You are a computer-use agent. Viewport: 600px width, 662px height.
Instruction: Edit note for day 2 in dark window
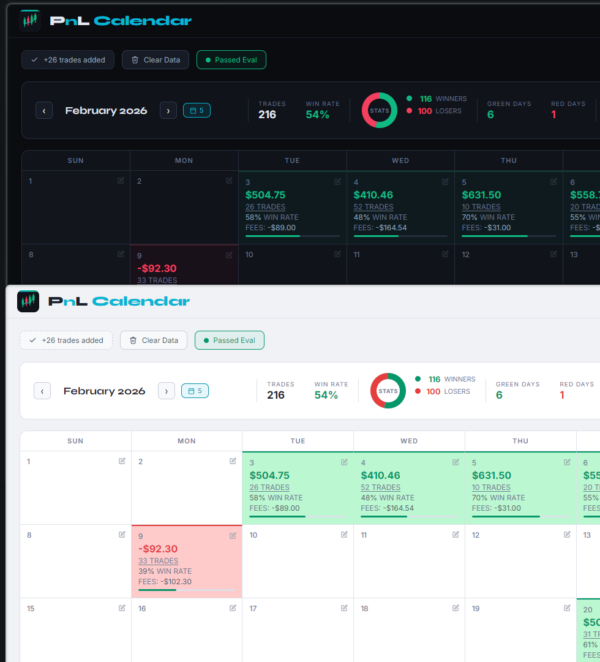229,181
